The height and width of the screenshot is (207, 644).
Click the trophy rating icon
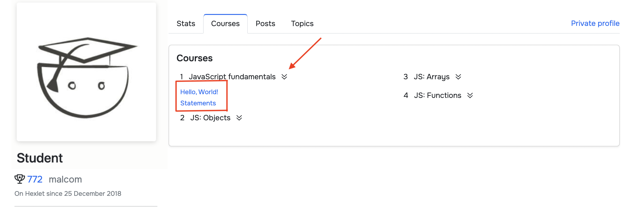tap(20, 179)
